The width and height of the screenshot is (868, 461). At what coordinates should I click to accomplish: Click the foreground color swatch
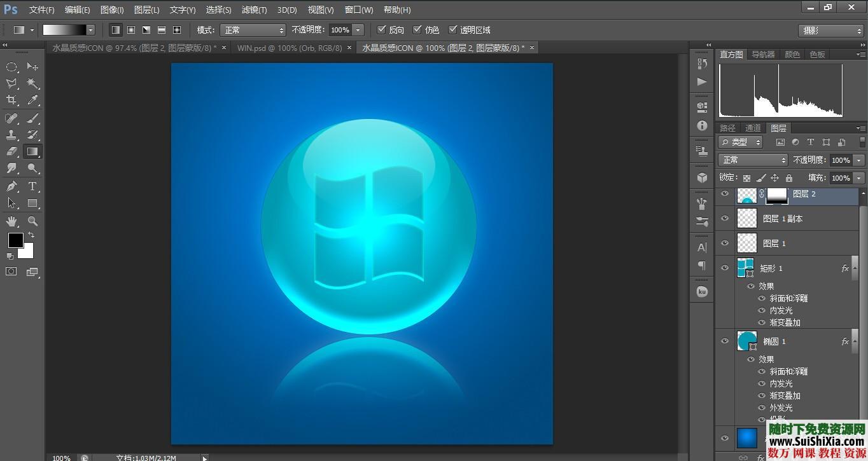[x=15, y=240]
